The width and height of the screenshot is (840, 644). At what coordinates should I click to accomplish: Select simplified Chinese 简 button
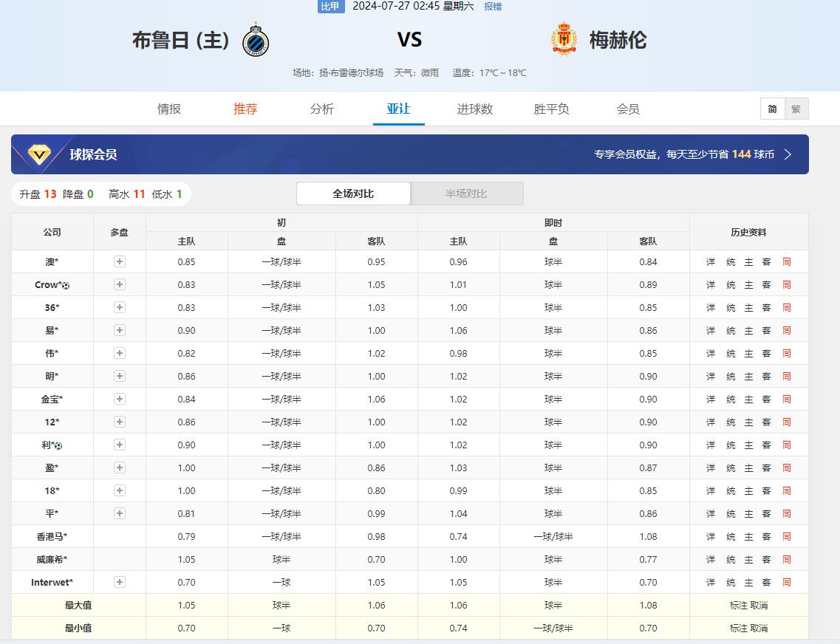772,109
